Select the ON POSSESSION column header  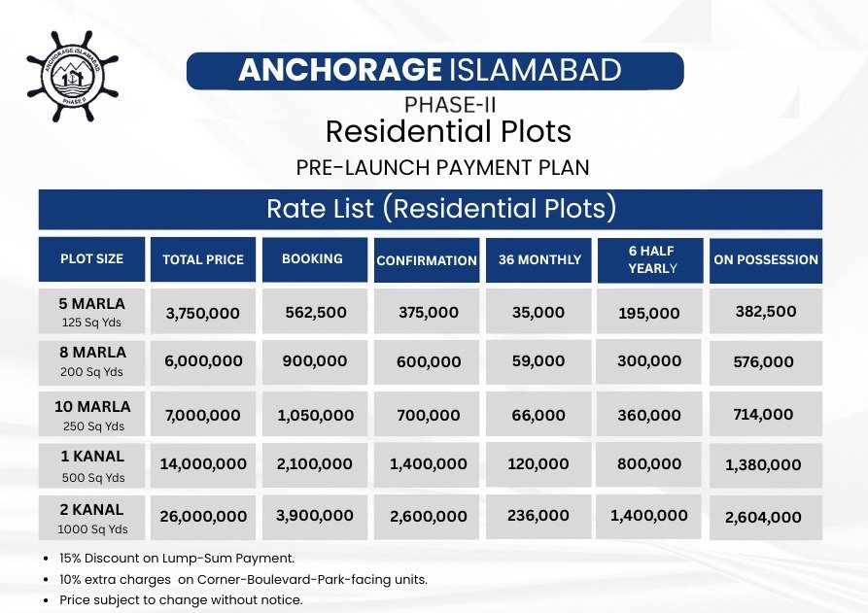(x=766, y=260)
